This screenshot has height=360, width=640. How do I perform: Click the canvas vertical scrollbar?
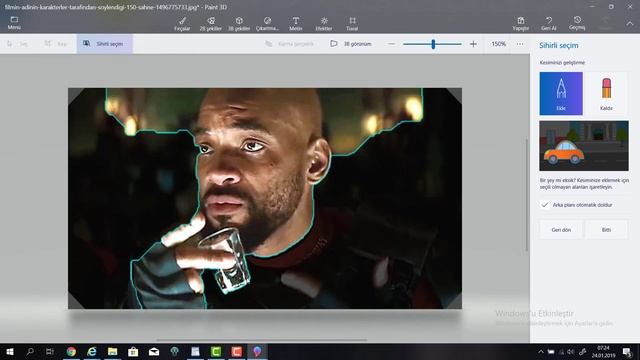click(527, 195)
